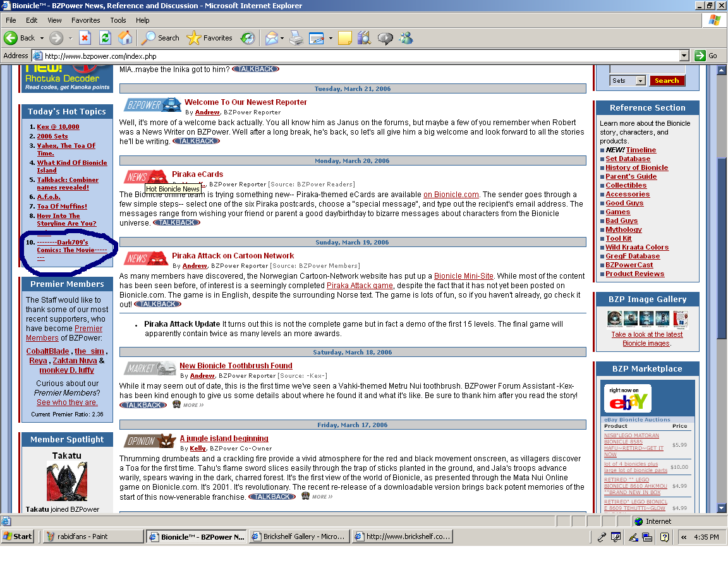Print the page with printer icon

tap(296, 38)
